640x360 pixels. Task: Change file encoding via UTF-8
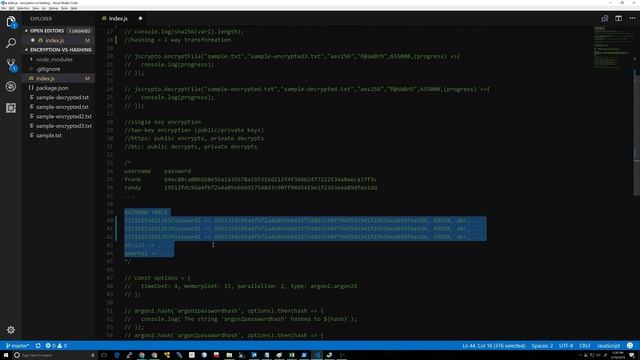(x=566, y=346)
